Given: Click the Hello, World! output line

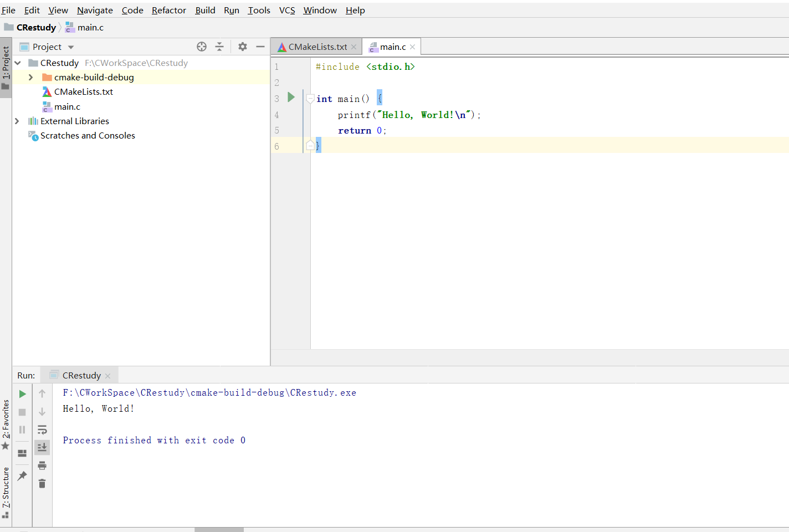Looking at the screenshot, I should pos(99,408).
